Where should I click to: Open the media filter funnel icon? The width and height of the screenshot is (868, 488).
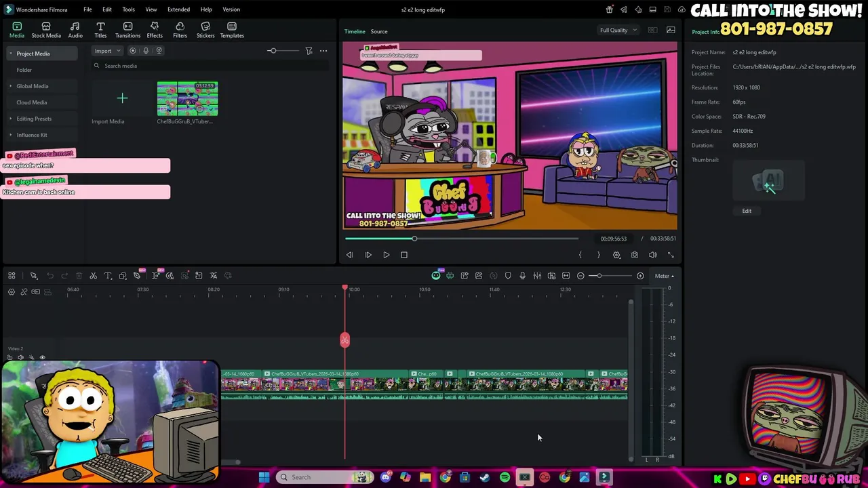[309, 51]
